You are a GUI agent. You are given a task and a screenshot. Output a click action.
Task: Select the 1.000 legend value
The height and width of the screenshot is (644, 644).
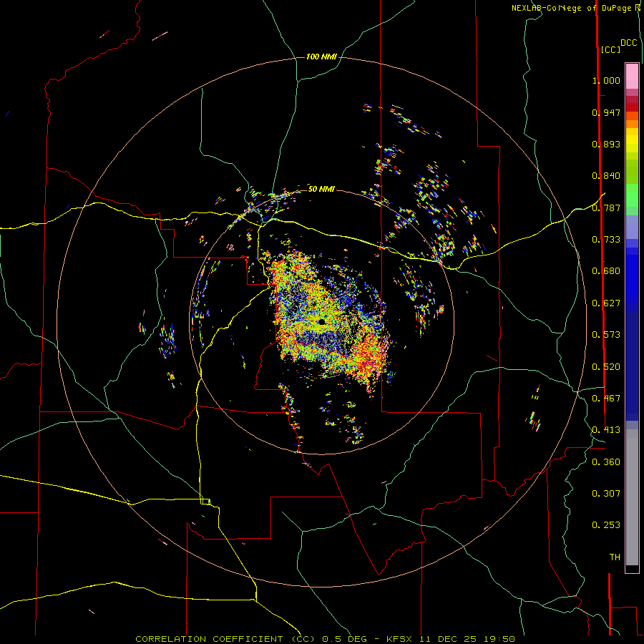coord(606,80)
